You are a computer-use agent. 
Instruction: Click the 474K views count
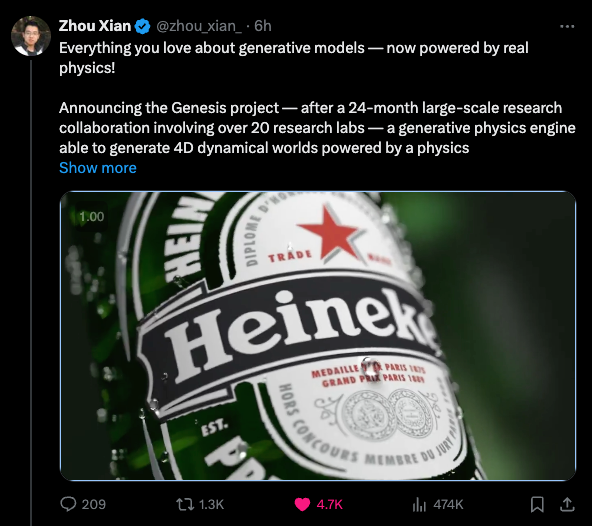point(448,504)
